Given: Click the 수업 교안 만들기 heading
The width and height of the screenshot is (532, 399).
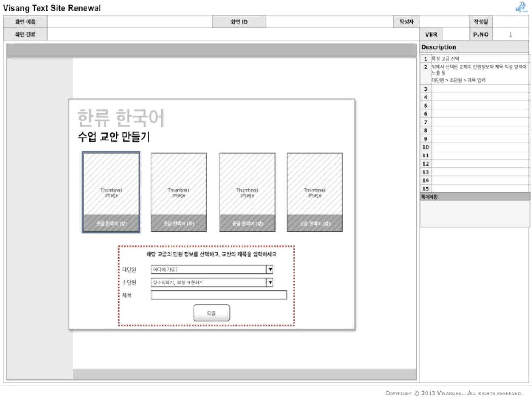Looking at the screenshot, I should point(114,137).
